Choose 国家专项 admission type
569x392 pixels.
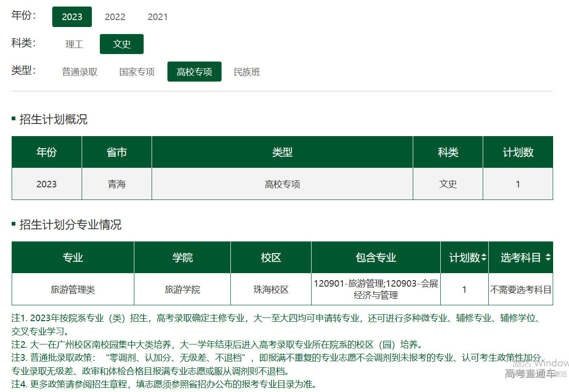coord(137,72)
